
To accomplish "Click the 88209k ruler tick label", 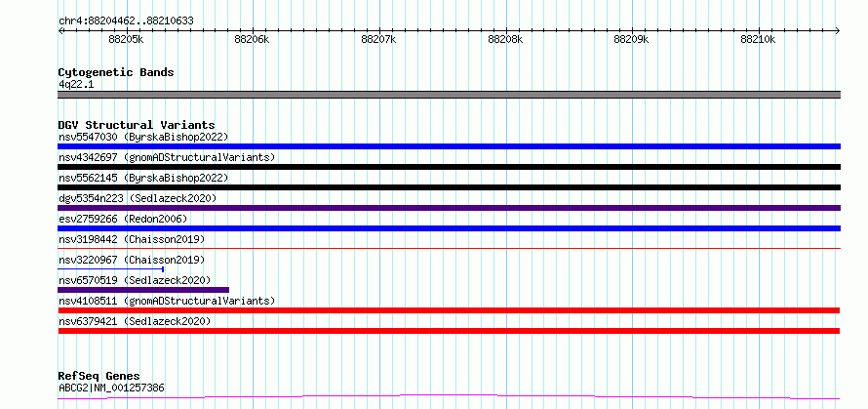I will coord(632,39).
